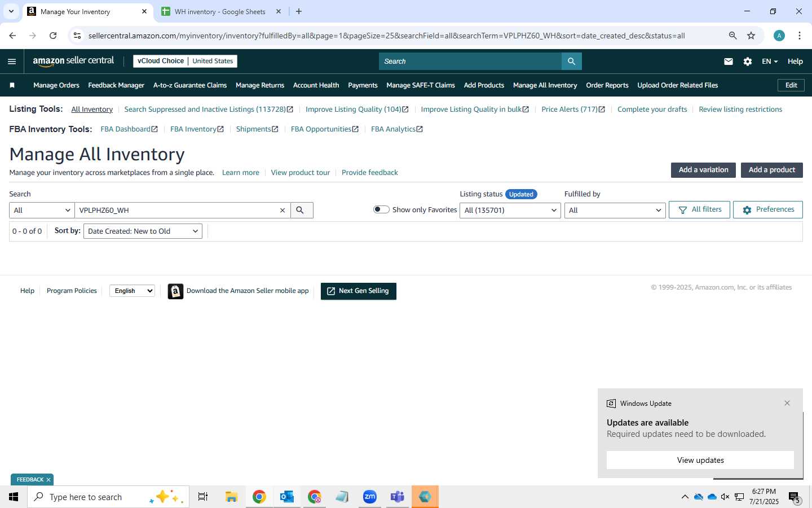Open the FBA Dashboard link
Viewport: 812px width, 508px height.
(129, 129)
